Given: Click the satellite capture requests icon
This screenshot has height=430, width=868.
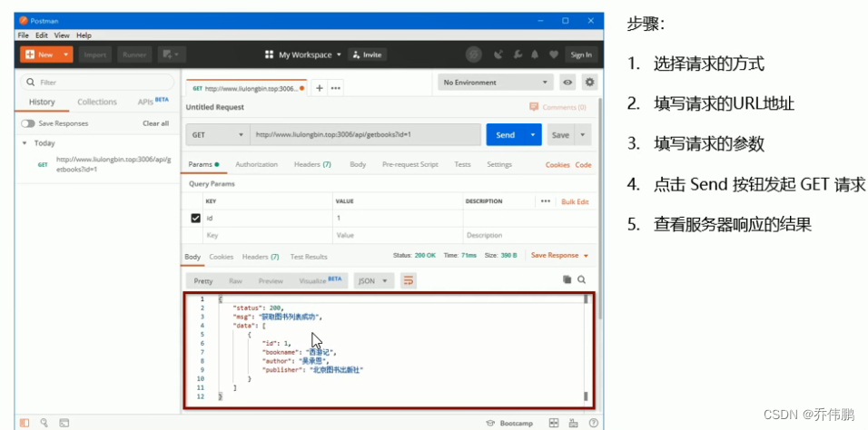Looking at the screenshot, I should tap(498, 54).
